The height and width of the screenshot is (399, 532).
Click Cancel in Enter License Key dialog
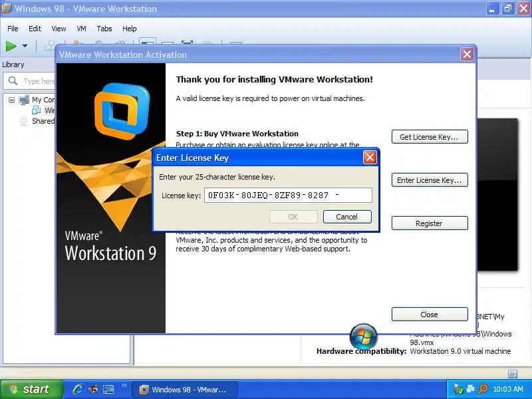tap(347, 217)
